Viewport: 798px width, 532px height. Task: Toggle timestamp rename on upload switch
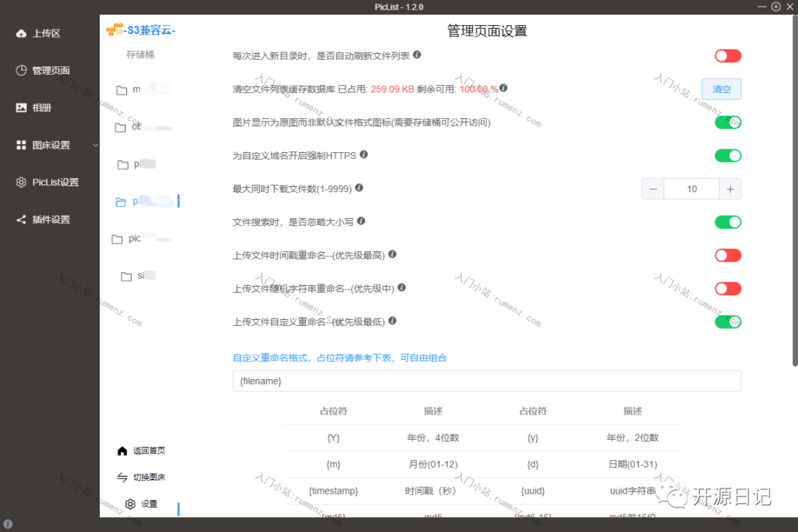coord(728,256)
